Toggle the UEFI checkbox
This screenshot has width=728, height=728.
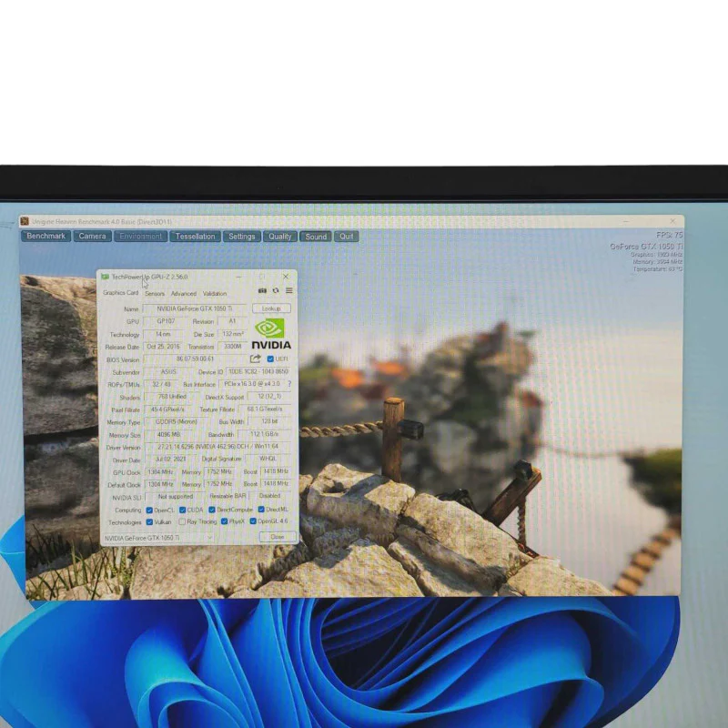pyautogui.click(x=270, y=359)
